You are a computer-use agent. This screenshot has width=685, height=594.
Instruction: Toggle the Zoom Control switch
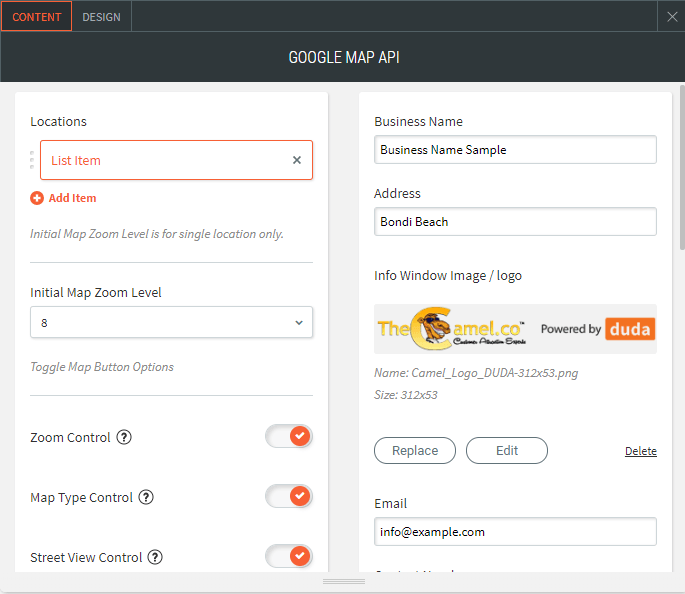click(x=289, y=436)
